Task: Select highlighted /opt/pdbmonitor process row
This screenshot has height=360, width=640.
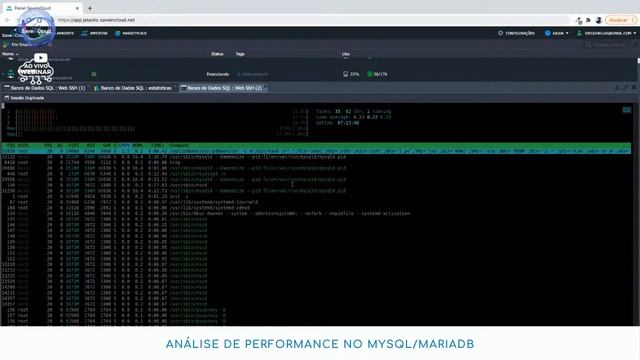Action: coord(316,151)
